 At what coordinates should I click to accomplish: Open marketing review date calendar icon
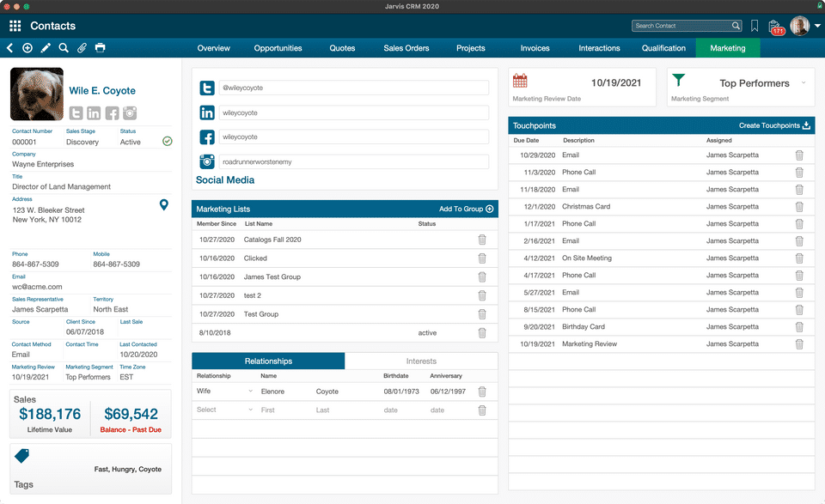click(x=520, y=81)
